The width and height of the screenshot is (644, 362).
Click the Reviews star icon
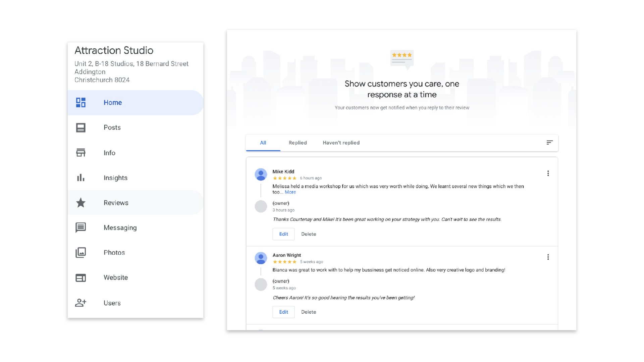(81, 203)
